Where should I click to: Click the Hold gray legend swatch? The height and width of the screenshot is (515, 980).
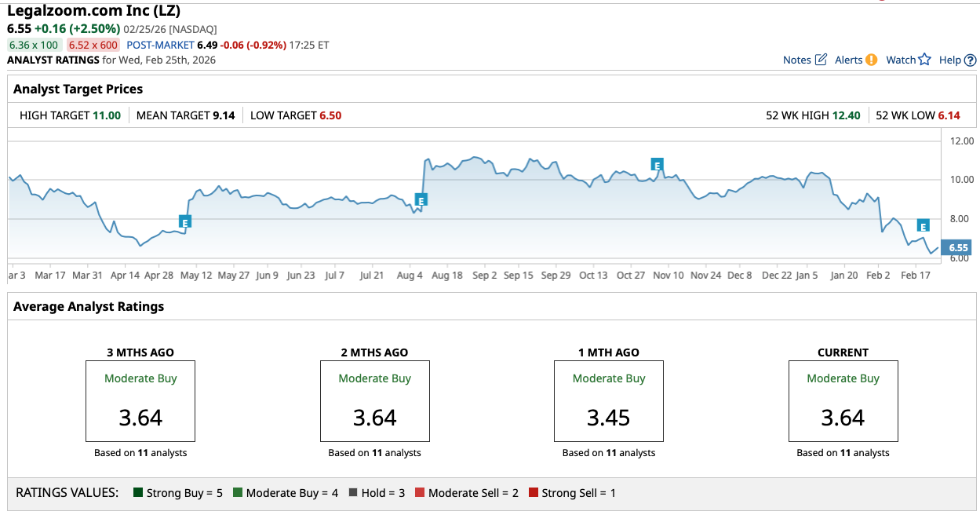(353, 493)
